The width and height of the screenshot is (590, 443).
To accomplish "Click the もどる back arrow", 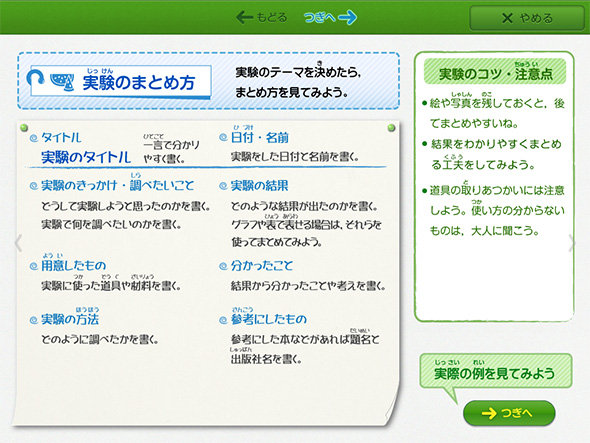I will [262, 17].
